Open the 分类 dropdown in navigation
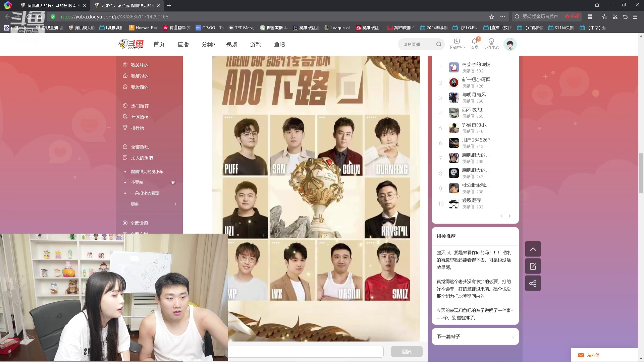This screenshot has width=644, height=362. (208, 44)
